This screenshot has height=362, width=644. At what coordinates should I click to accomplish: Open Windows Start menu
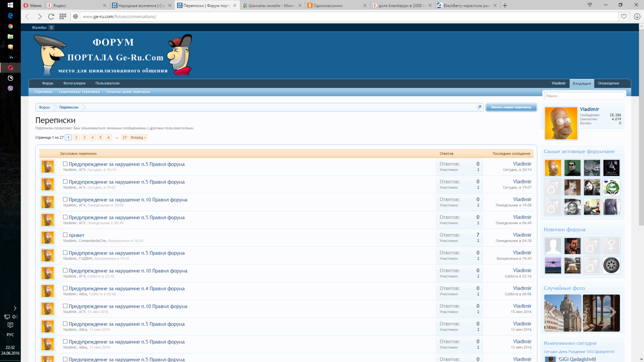10,5
